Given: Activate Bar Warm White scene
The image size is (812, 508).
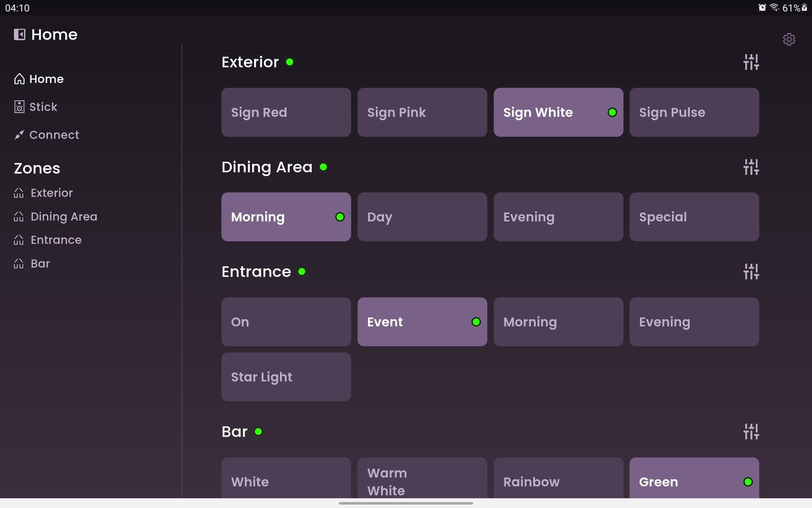Looking at the screenshot, I should point(422,478).
